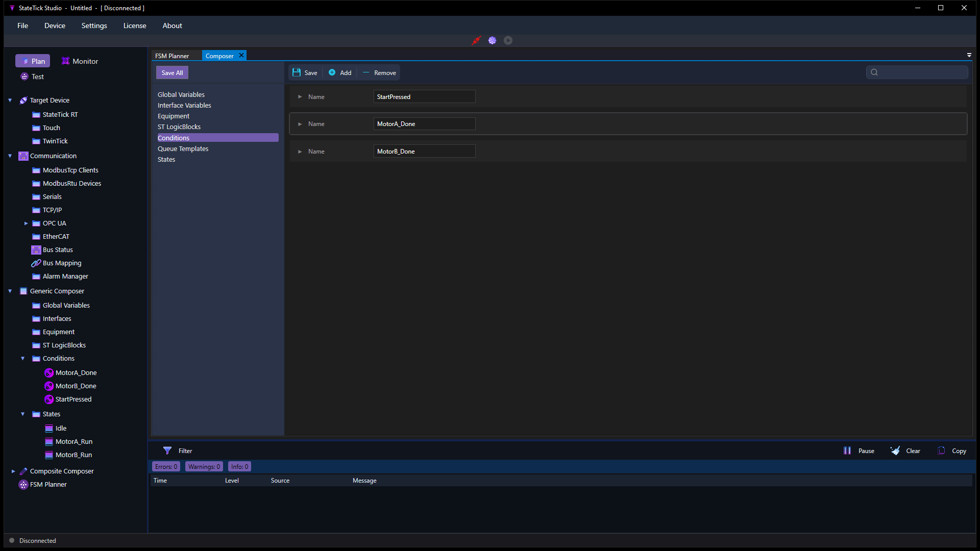Image resolution: width=980 pixels, height=551 pixels.
Task: Click the gray play run icon
Action: (508, 40)
